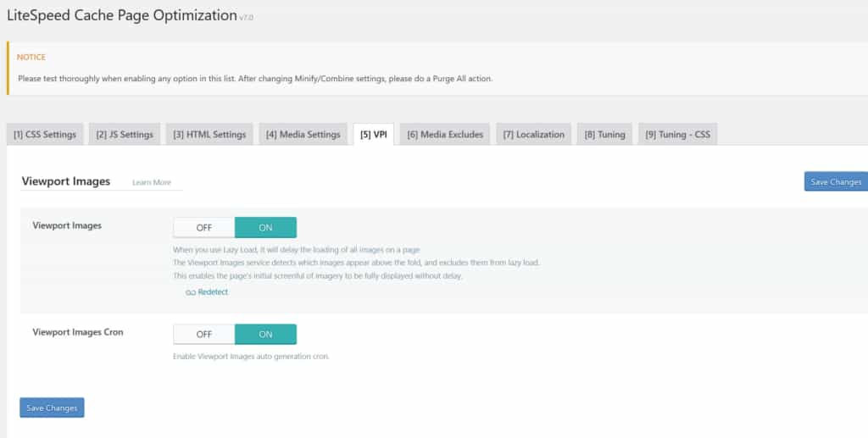Turn Viewport Images ON
The image size is (868, 438).
tap(265, 227)
